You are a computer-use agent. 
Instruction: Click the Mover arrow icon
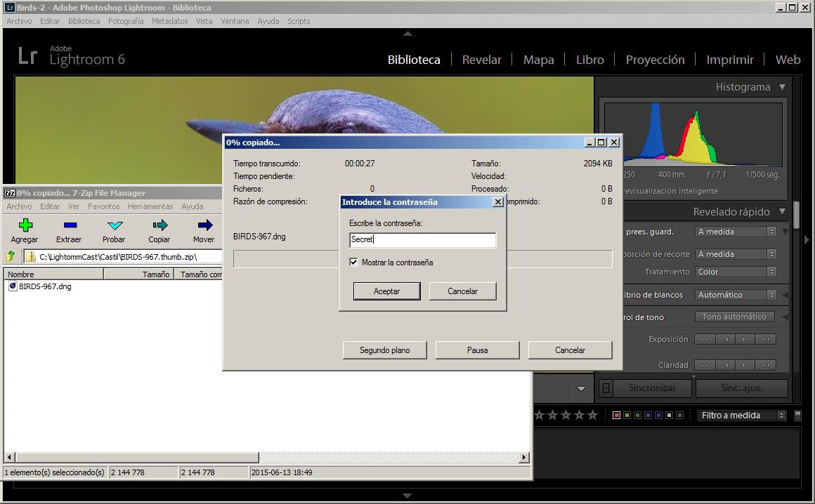click(204, 225)
